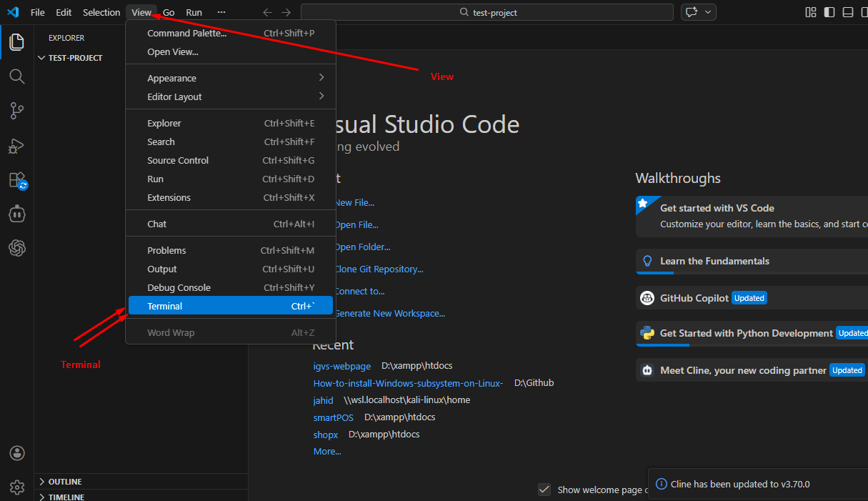This screenshot has width=868, height=501.
Task: Expand the Editor Layout submenu
Action: [230, 96]
